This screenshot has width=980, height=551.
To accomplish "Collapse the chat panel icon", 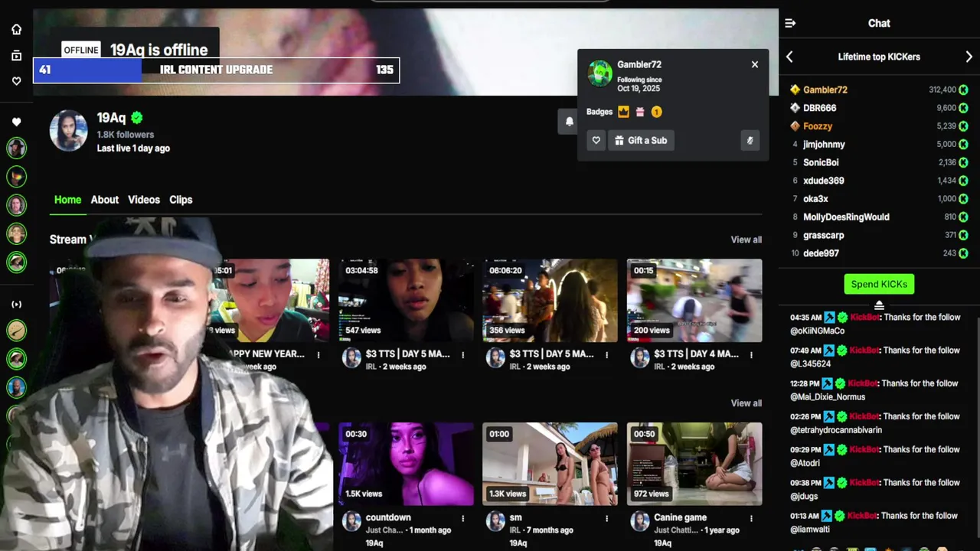I will point(790,23).
